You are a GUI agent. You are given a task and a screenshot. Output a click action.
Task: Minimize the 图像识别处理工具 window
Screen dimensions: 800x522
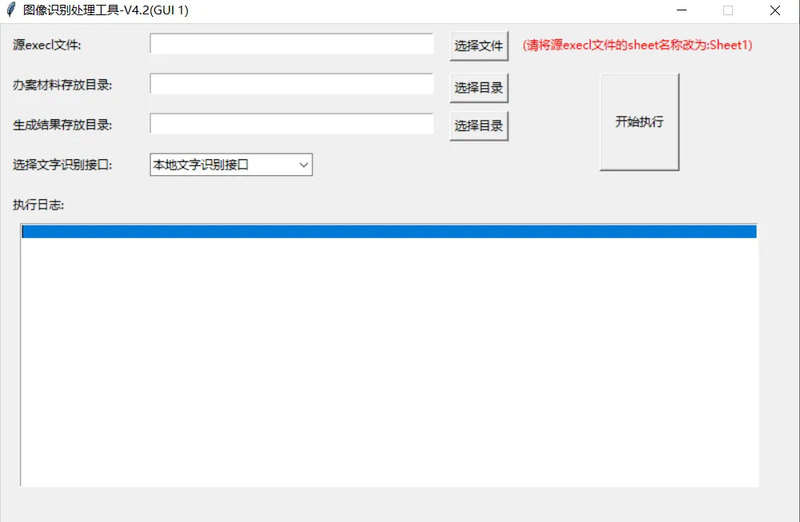[682, 10]
